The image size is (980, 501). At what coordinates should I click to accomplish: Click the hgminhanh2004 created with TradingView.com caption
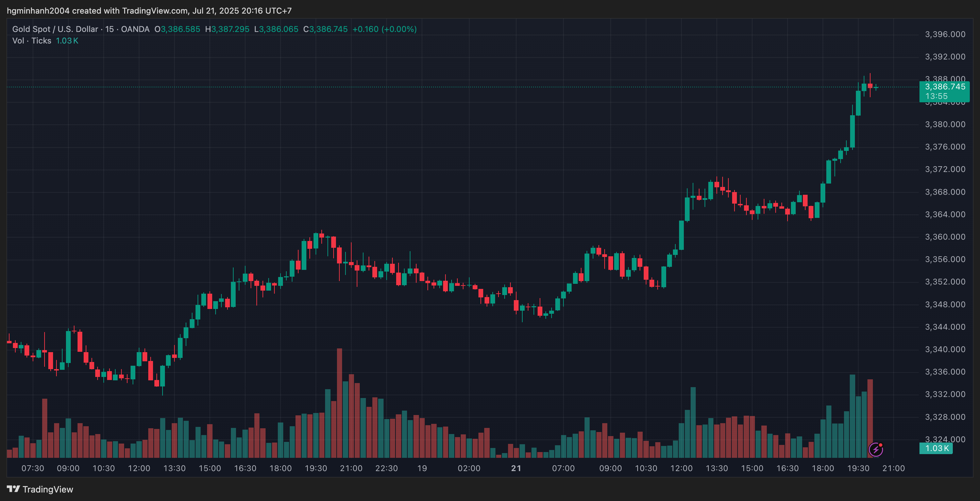[149, 11]
